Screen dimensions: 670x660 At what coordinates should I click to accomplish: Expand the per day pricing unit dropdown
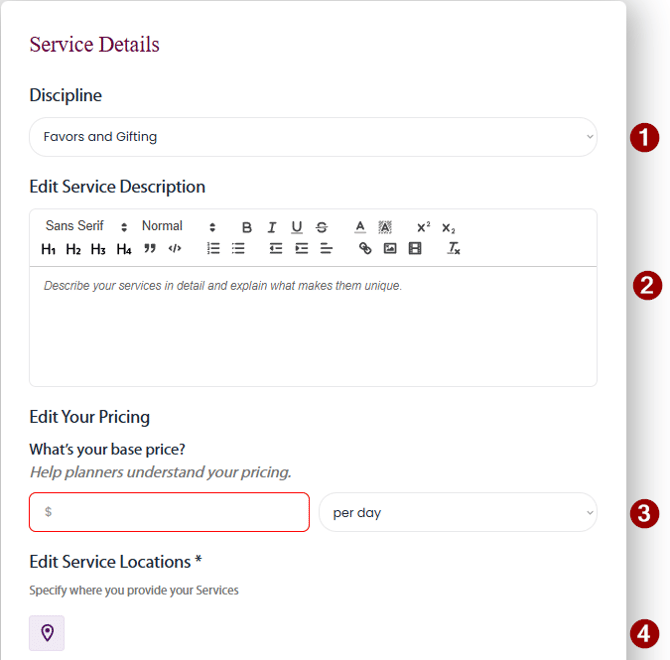click(457, 513)
